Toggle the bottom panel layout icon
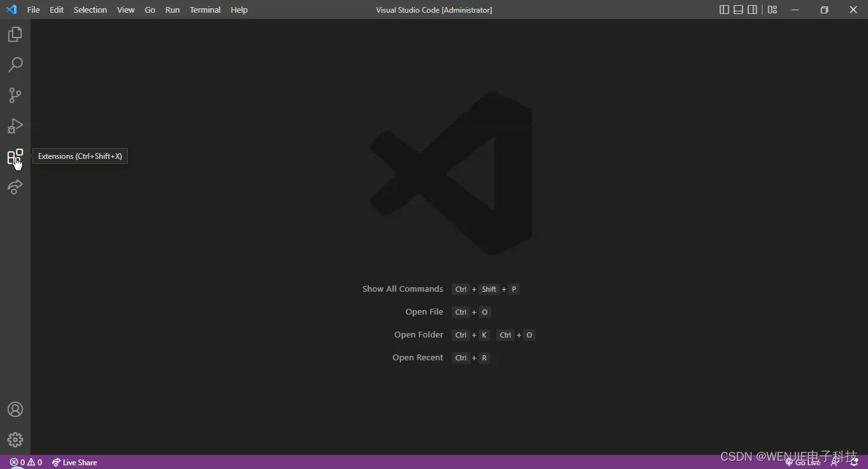This screenshot has height=469, width=868. [738, 10]
